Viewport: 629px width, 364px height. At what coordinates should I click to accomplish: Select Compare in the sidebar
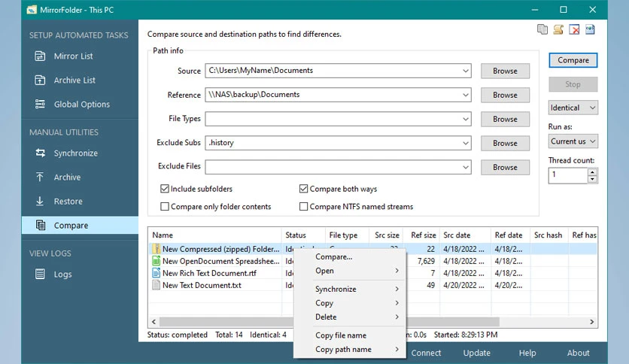click(x=80, y=226)
